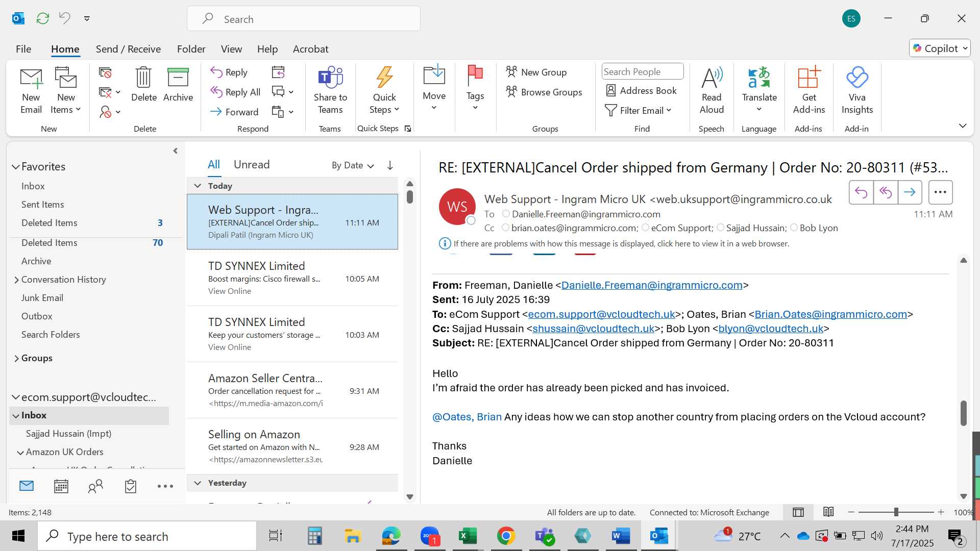Image resolution: width=980 pixels, height=551 pixels.
Task: Zoom out with minus button
Action: (x=851, y=512)
